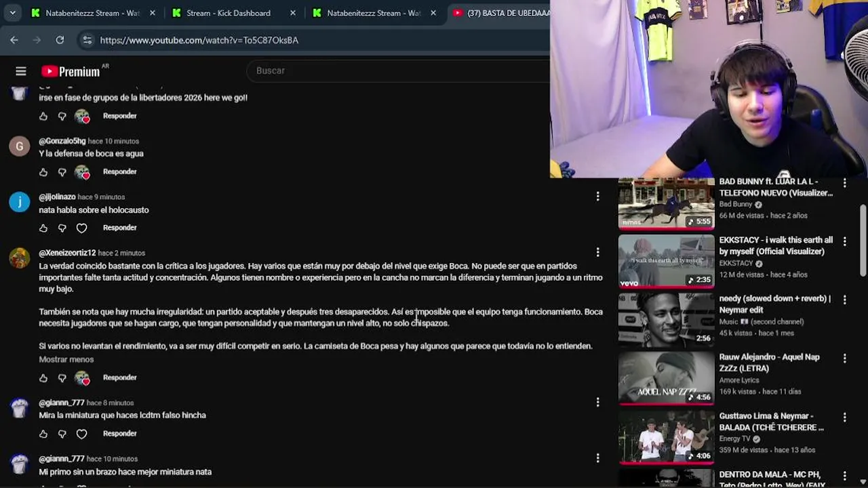Like the 'defensa de boca es agua' comment

[x=43, y=172]
